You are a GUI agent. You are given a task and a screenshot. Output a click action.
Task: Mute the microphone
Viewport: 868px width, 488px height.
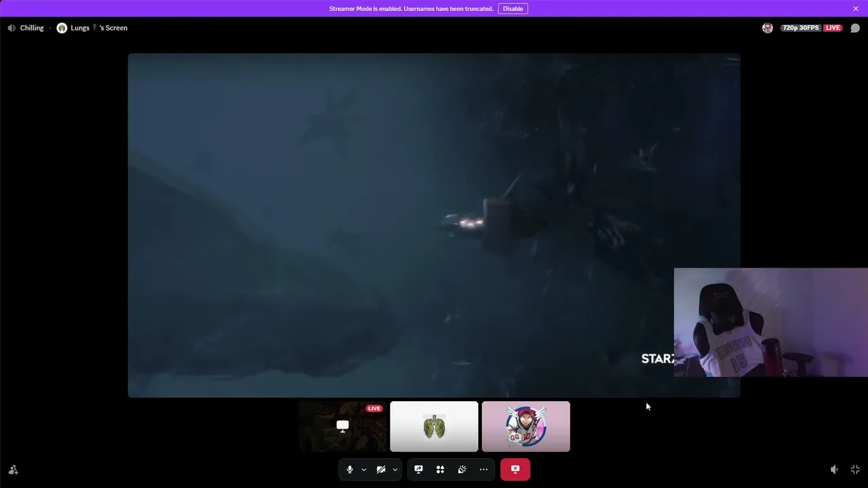[x=349, y=469]
